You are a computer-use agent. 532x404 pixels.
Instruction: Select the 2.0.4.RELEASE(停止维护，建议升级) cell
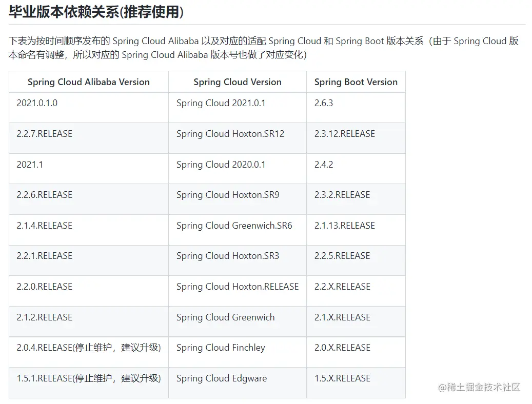[x=89, y=352]
